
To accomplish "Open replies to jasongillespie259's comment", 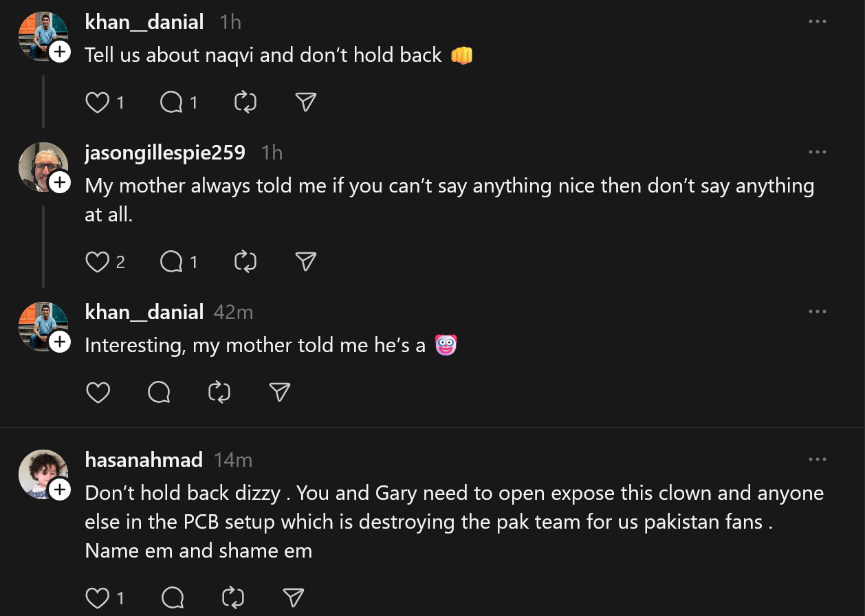I will [171, 261].
